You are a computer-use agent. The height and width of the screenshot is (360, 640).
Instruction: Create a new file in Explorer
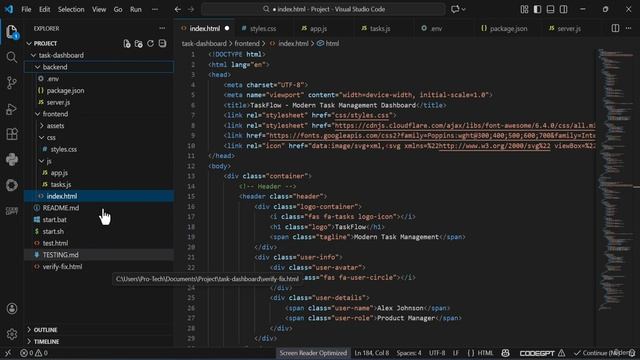127,44
